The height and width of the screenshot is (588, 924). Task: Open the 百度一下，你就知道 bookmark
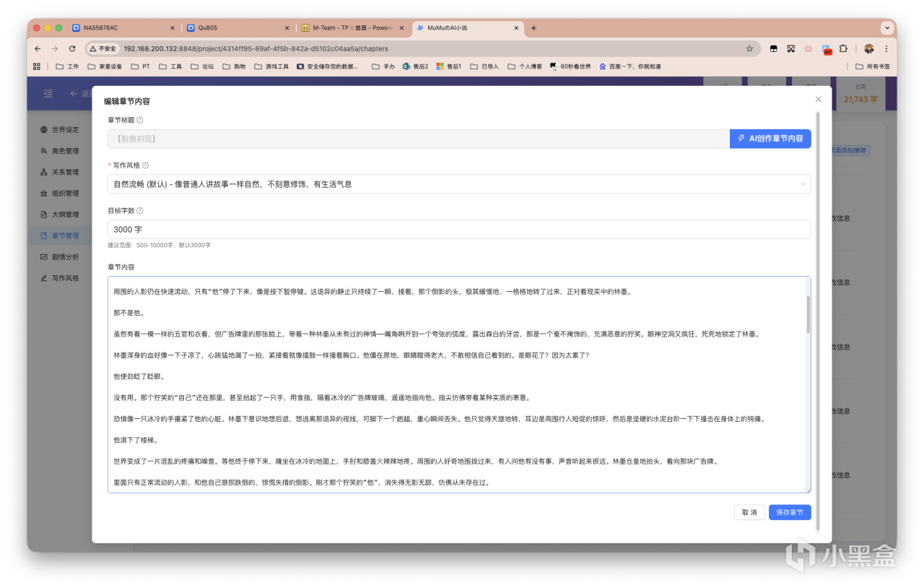point(629,66)
